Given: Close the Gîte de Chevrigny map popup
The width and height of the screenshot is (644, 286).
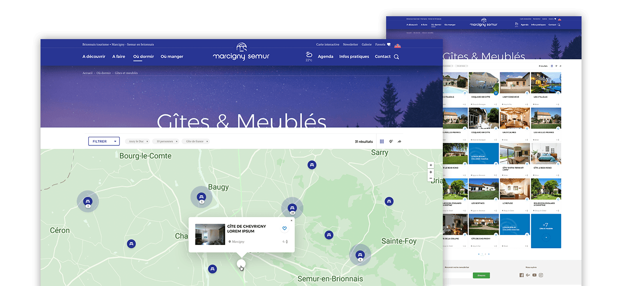Looking at the screenshot, I should [x=291, y=221].
